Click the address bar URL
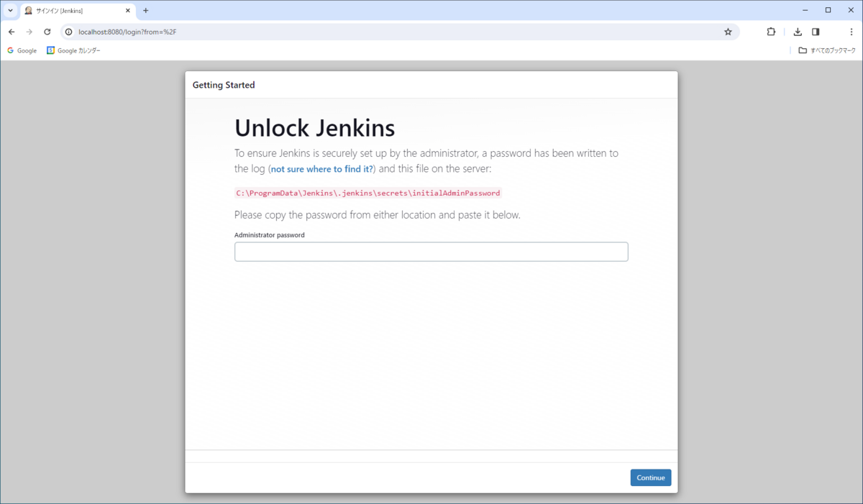Screen dimensions: 863x504 coord(127,32)
